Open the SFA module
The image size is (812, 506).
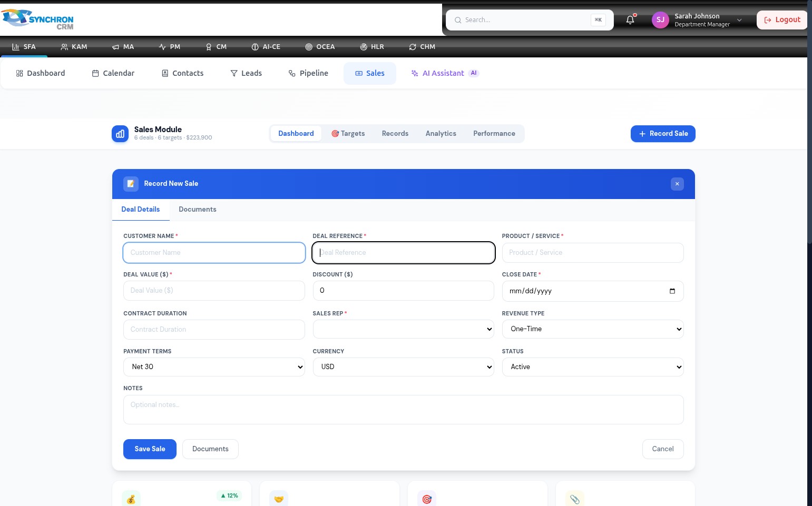24,47
